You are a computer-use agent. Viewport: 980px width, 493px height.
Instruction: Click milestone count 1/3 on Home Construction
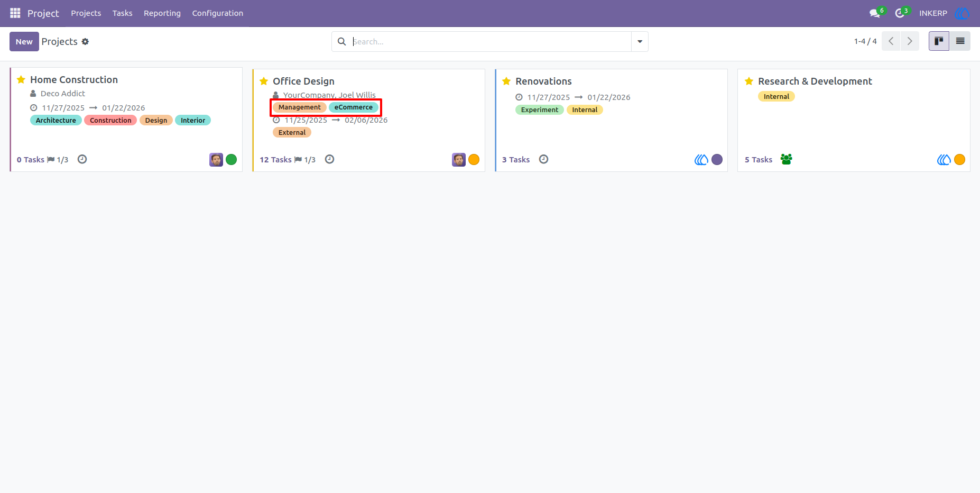62,160
